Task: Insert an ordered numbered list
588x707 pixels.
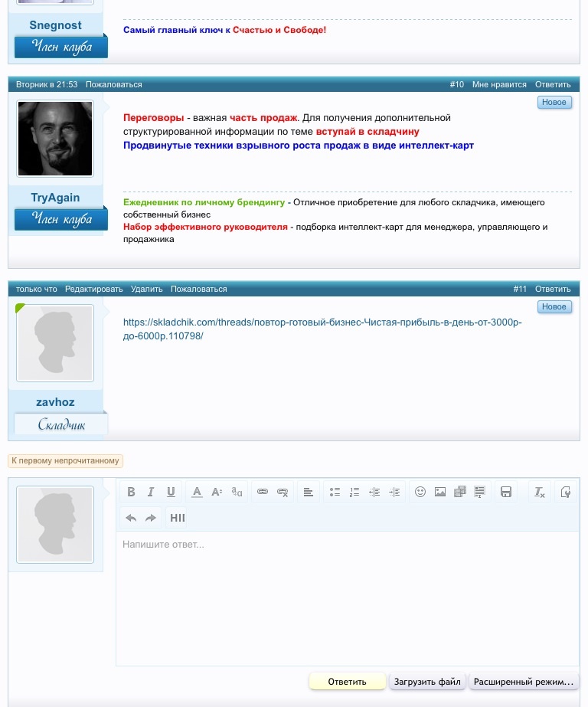Action: [x=354, y=492]
